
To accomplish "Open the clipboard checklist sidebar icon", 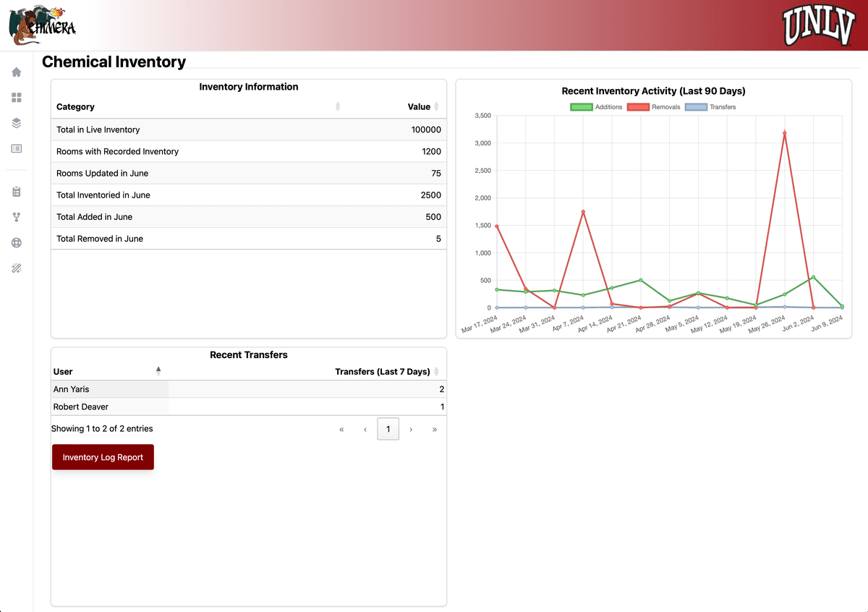I will coord(17,192).
